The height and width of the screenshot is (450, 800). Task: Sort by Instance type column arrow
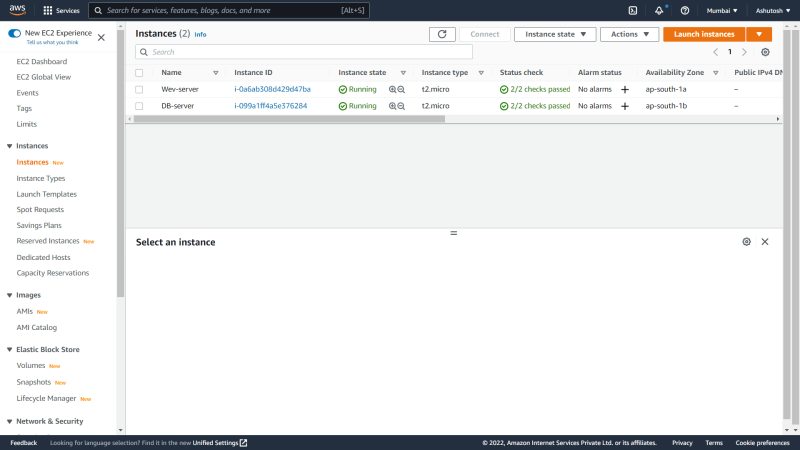[x=481, y=73]
